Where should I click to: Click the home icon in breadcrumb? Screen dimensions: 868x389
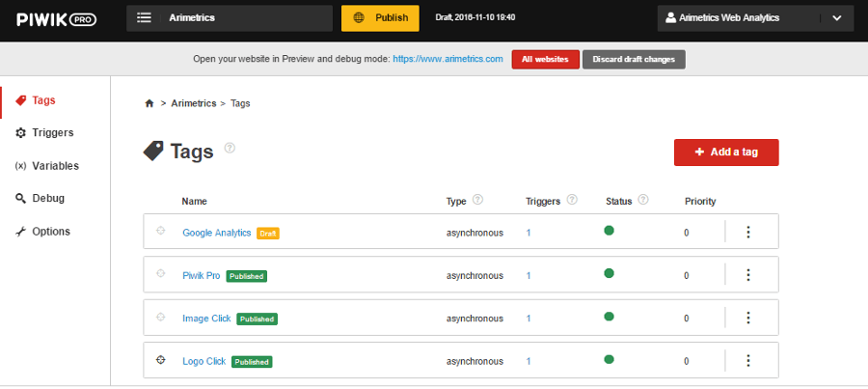(149, 103)
